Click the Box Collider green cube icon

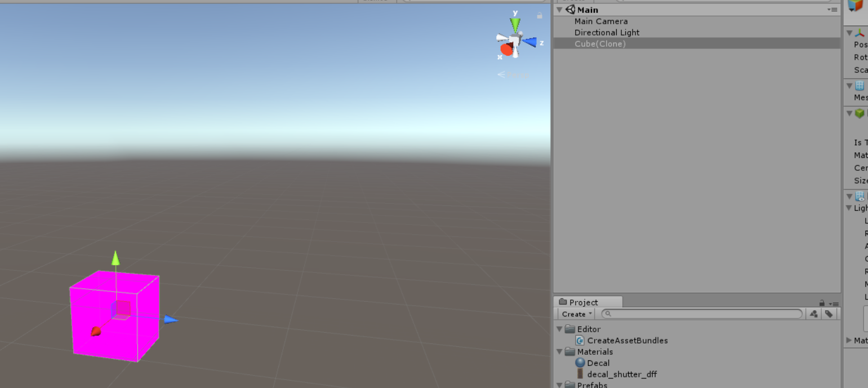point(860,113)
